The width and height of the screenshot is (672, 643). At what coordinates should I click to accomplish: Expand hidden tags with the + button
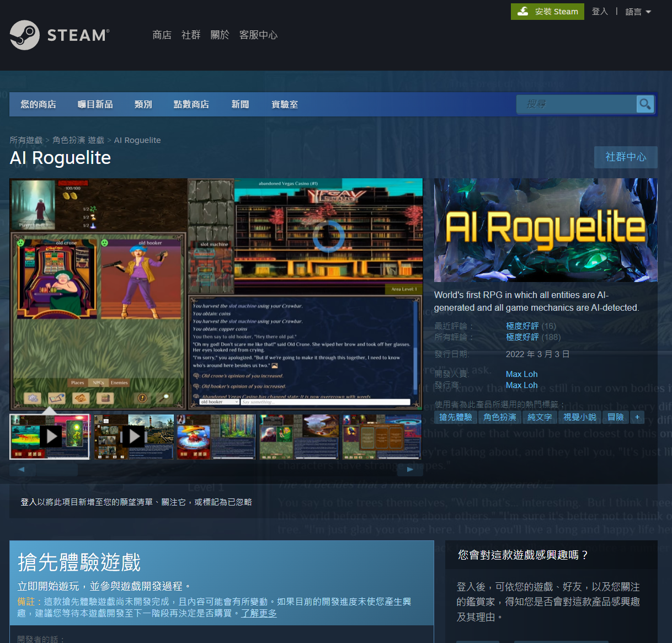[637, 417]
